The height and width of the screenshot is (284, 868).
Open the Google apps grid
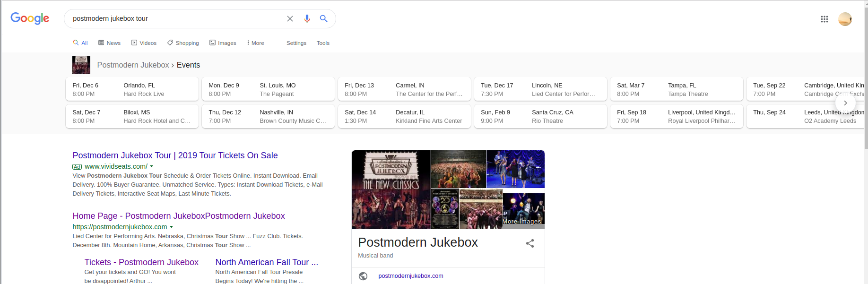824,19
